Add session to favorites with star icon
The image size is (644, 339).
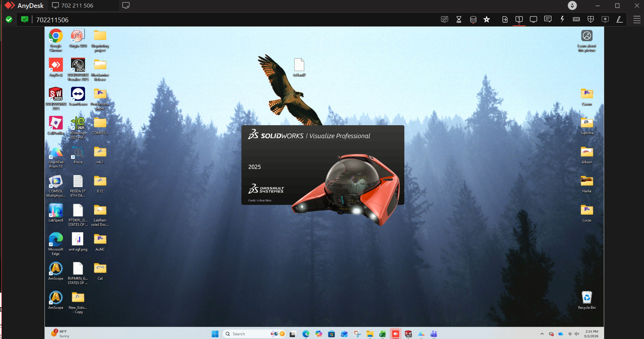click(486, 19)
